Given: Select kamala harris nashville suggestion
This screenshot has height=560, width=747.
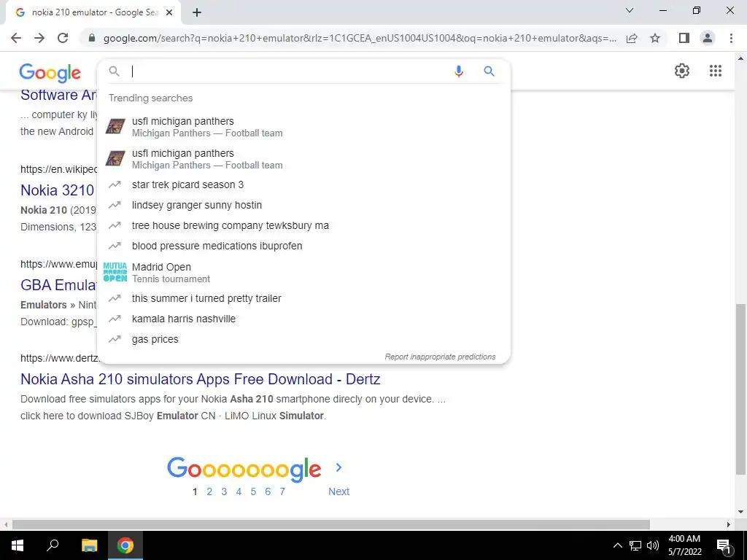Looking at the screenshot, I should click(x=303, y=319).
